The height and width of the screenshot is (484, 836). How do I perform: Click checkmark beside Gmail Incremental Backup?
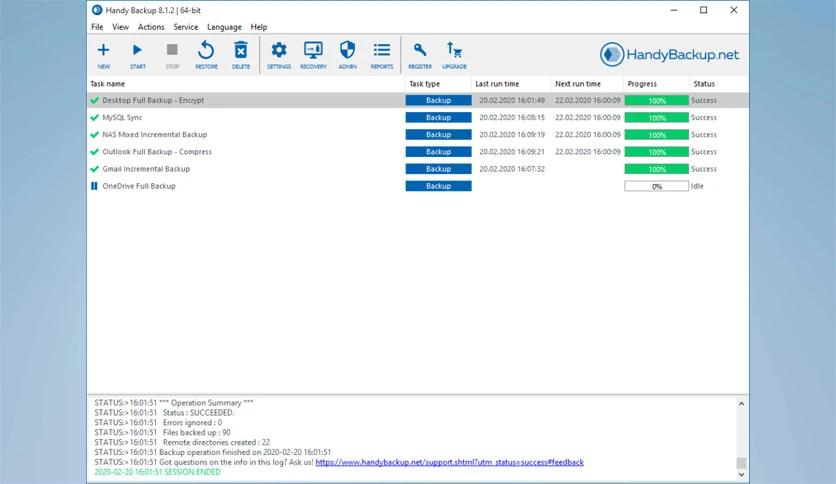95,169
